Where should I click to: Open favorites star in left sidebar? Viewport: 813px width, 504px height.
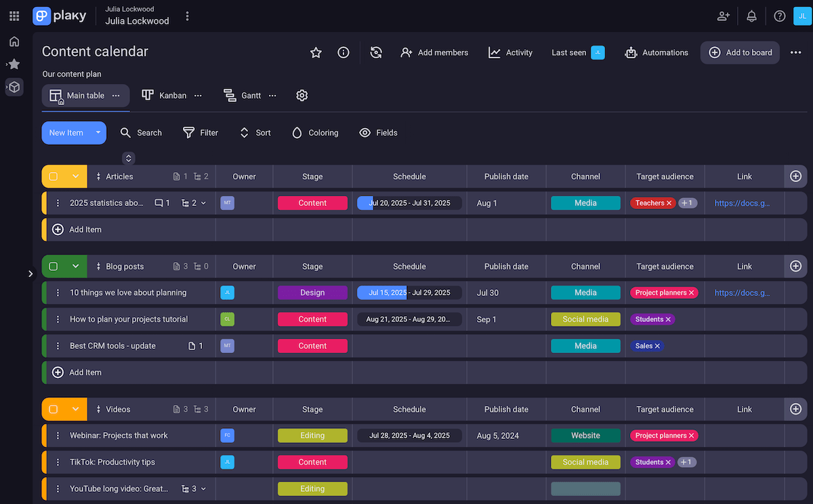(14, 64)
